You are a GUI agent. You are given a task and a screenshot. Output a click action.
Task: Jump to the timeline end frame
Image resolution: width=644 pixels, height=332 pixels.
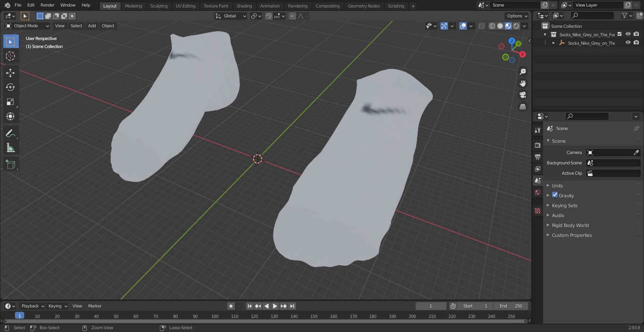292,306
